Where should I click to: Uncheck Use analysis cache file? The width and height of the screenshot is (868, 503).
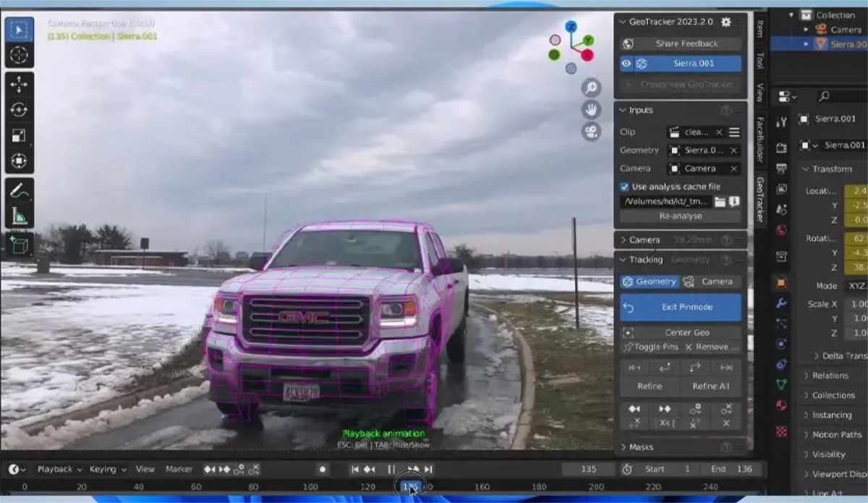point(625,187)
